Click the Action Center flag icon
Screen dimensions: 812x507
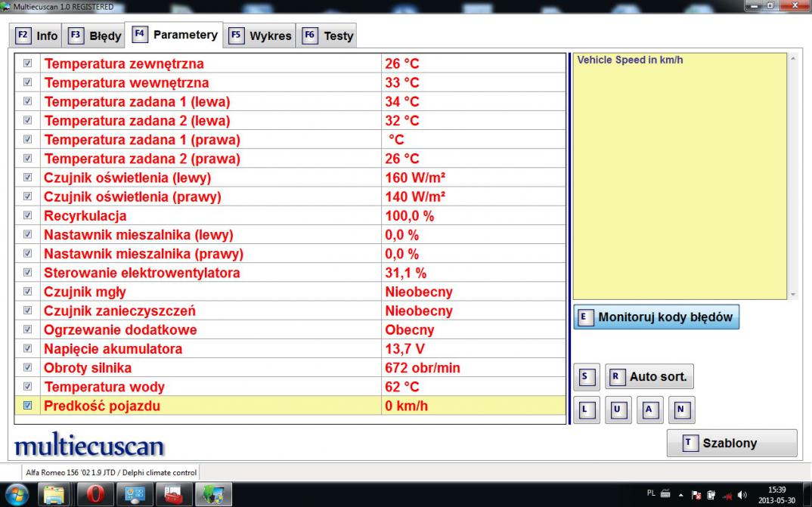click(x=696, y=495)
